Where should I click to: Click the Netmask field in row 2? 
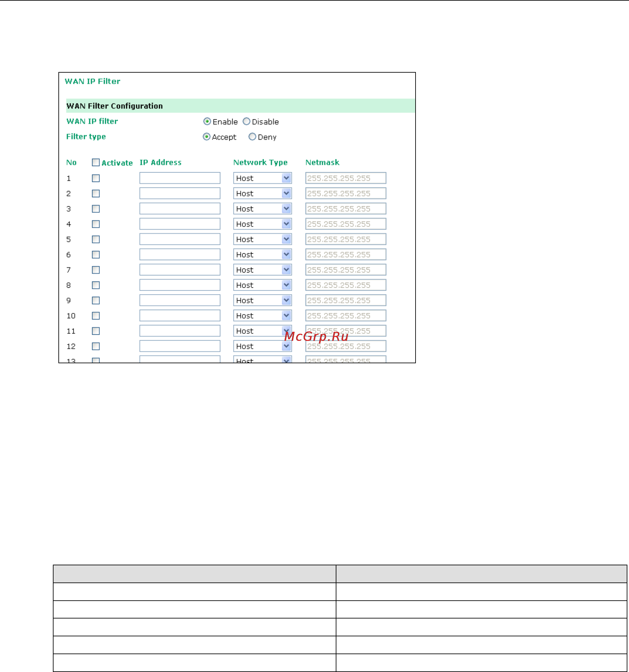[345, 193]
